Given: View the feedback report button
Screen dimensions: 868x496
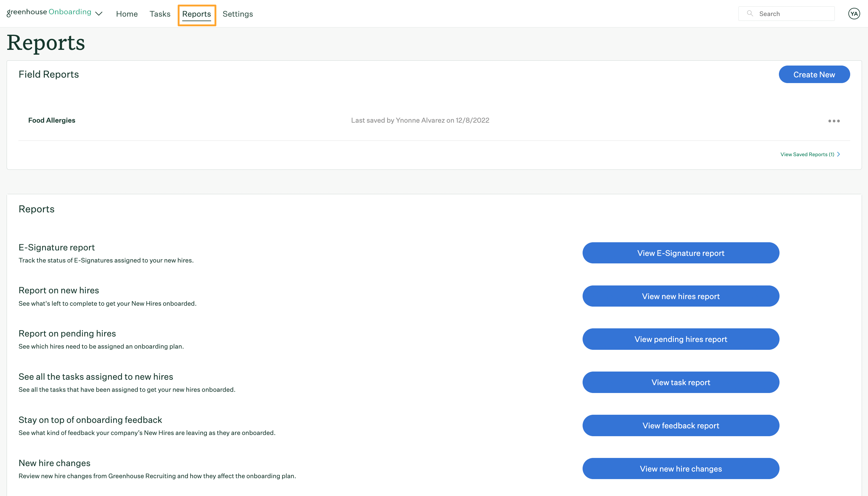Looking at the screenshot, I should (681, 425).
